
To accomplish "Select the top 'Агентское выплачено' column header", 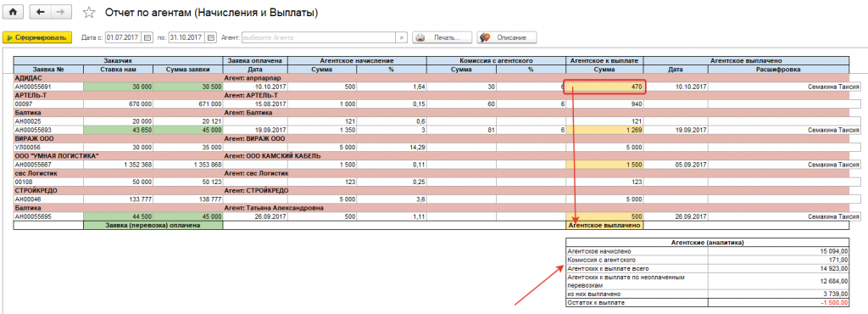I will (746, 60).
